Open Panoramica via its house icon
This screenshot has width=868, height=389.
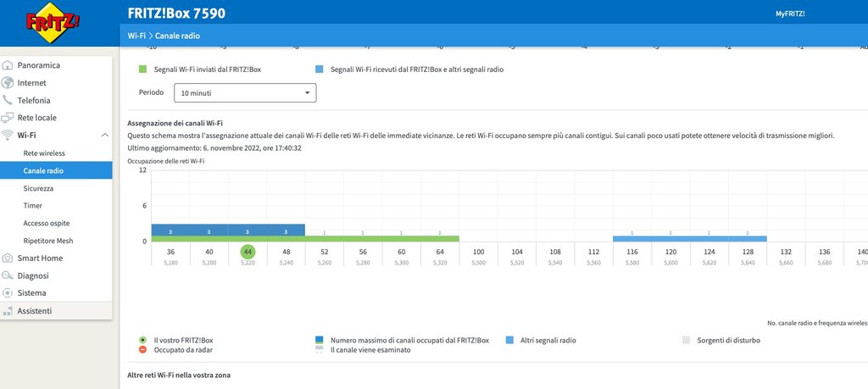[8, 65]
